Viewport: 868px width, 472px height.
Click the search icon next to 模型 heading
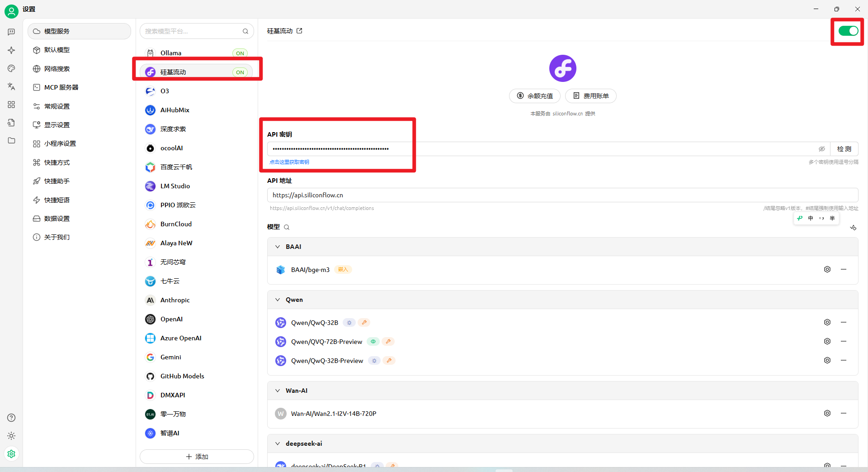point(287,227)
